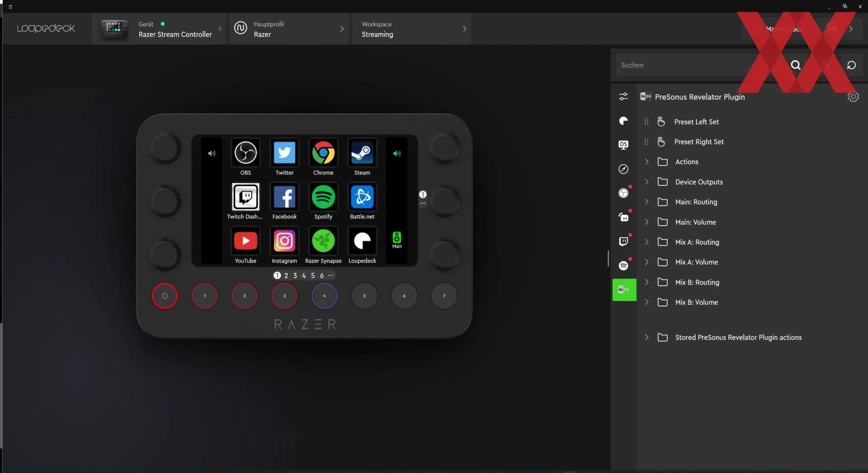Select the Facebook touch button
Viewport: 868px width, 473px height.
point(284,197)
